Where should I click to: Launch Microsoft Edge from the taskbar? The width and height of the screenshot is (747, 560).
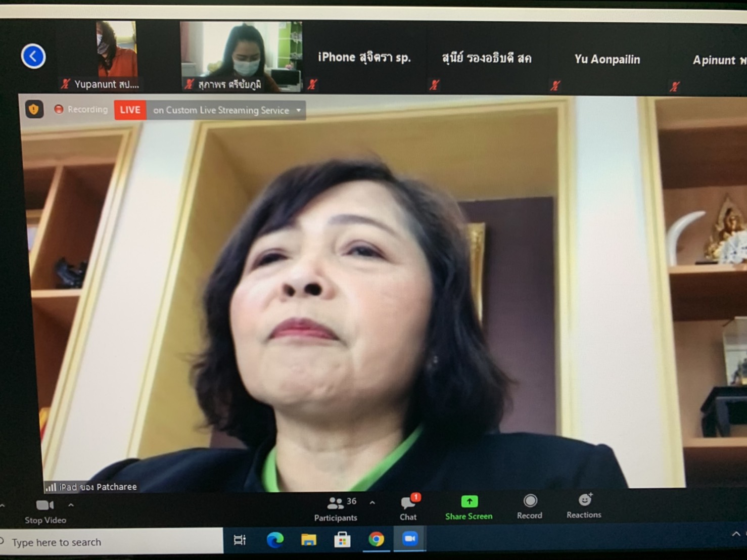click(275, 540)
